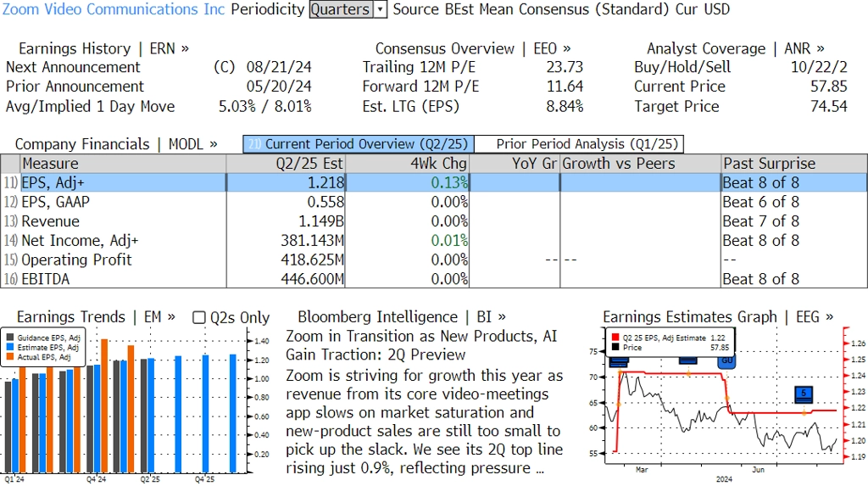Click the 4Wk Chg column header
Screen dimensions: 868x486
coord(407,164)
